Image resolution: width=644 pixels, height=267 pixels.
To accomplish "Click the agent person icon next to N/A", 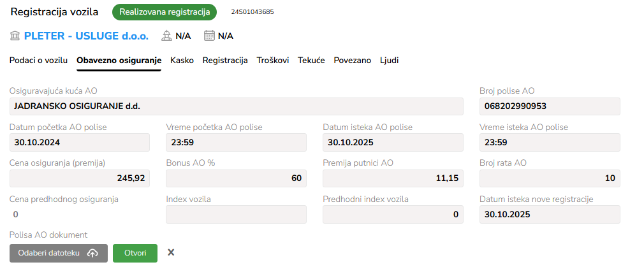I will [x=166, y=36].
